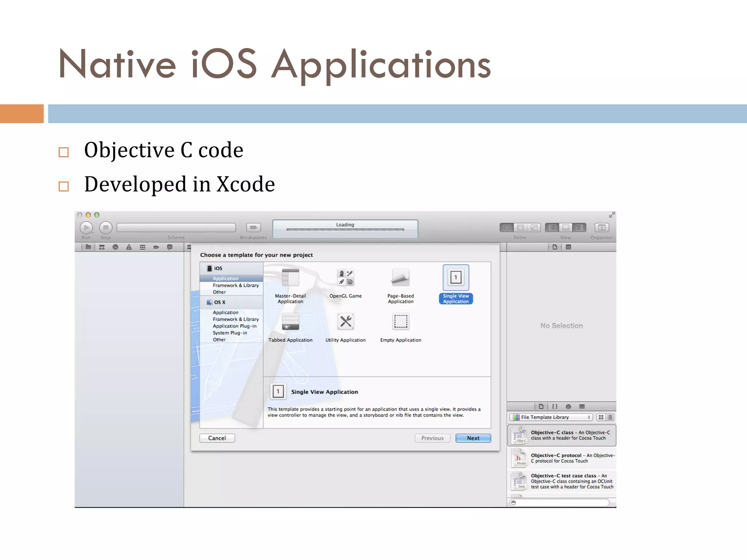Choose Empty Application template
The width and height of the screenshot is (747, 560).
[x=400, y=328]
